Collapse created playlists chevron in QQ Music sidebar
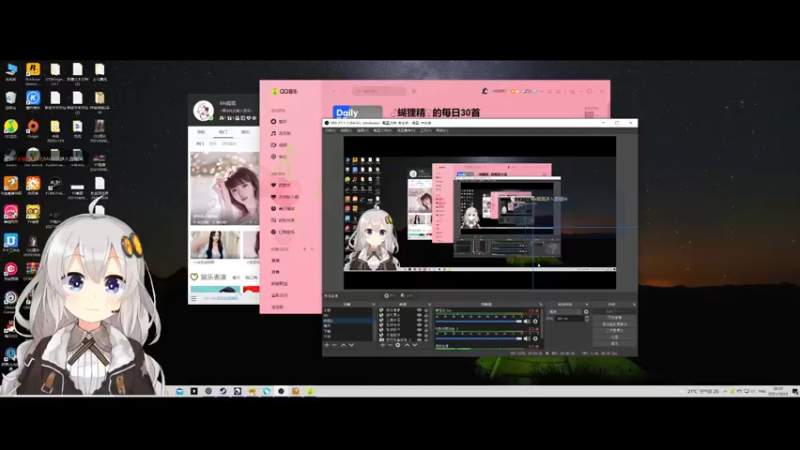 [312, 249]
